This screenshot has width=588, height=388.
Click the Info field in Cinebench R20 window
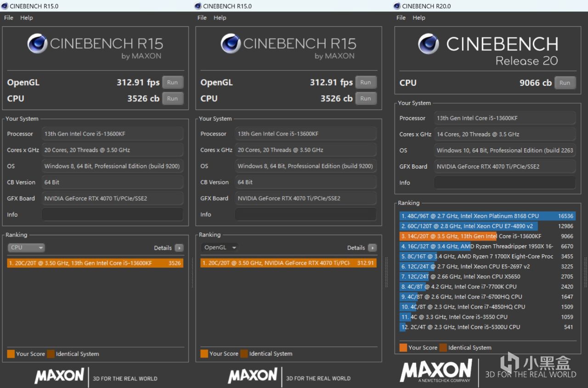pos(505,182)
